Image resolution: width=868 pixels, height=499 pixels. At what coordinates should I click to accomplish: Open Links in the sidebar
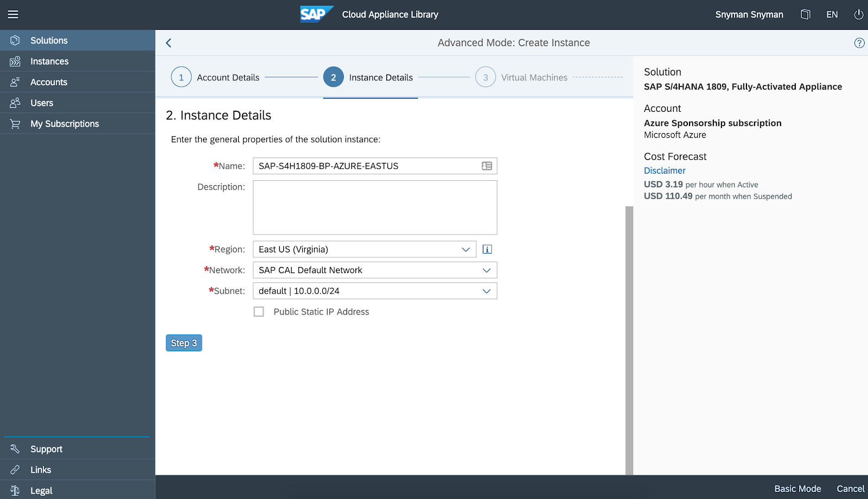point(78,470)
